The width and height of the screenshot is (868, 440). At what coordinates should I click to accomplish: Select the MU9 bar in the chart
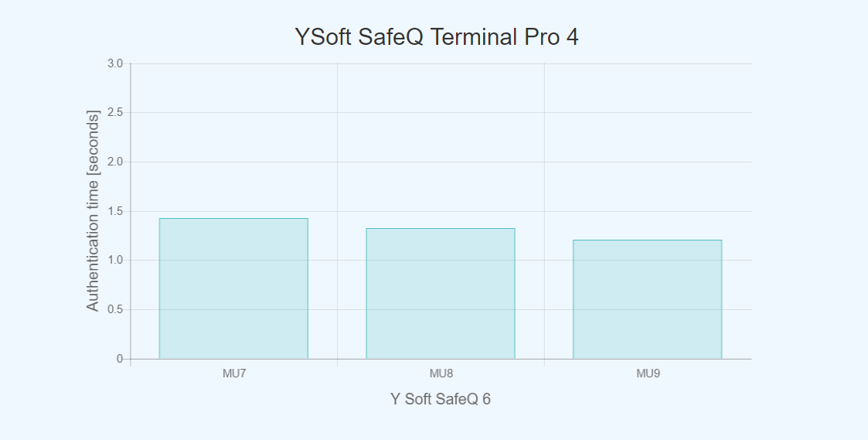[x=647, y=299]
